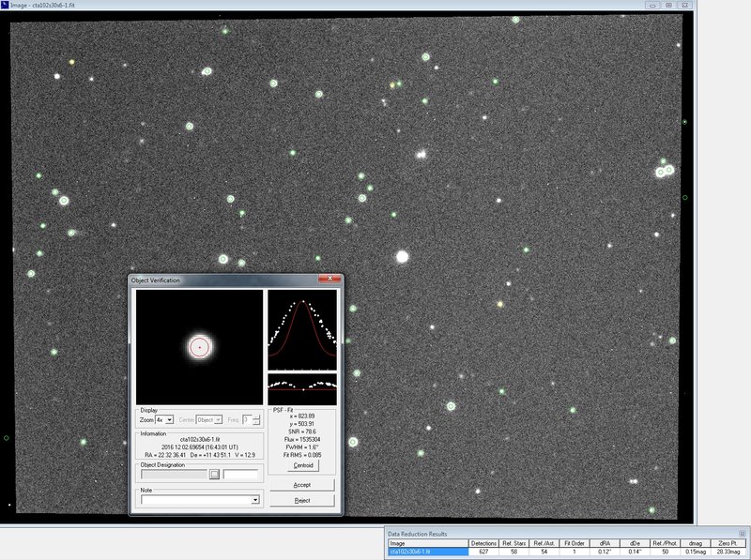Click the Freq stepper up arrow
This screenshot has width=751, height=560.
(255, 417)
